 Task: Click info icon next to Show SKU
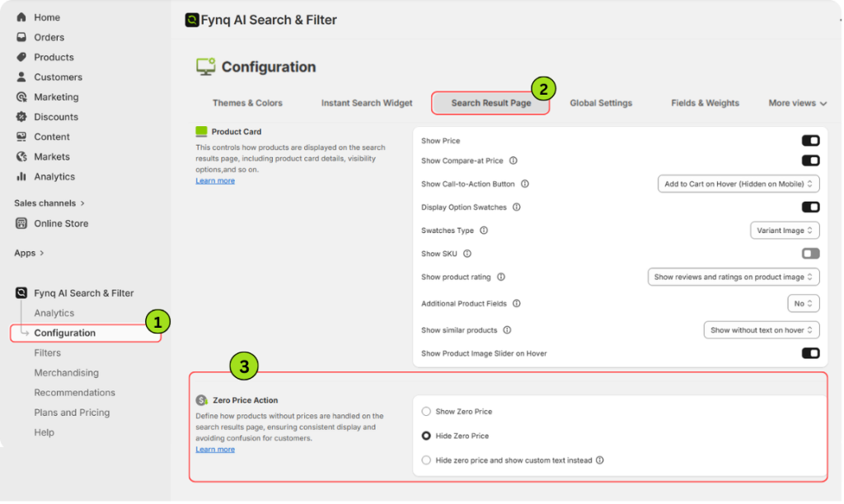coord(467,254)
